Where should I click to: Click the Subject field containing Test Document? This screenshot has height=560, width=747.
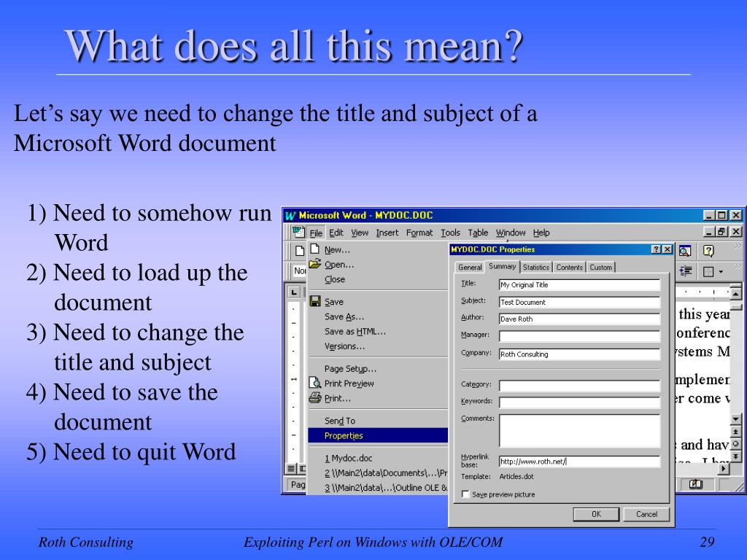[x=579, y=302]
